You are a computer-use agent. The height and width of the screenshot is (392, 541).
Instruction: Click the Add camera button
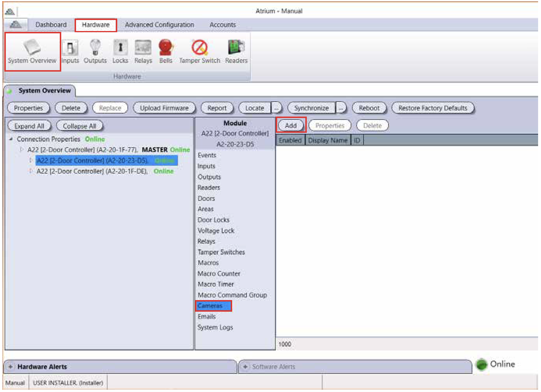[291, 126]
